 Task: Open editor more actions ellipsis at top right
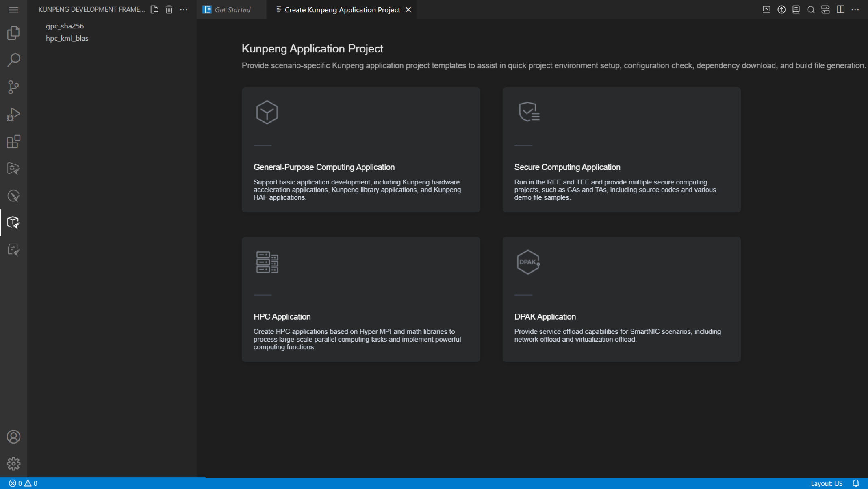[x=855, y=10]
